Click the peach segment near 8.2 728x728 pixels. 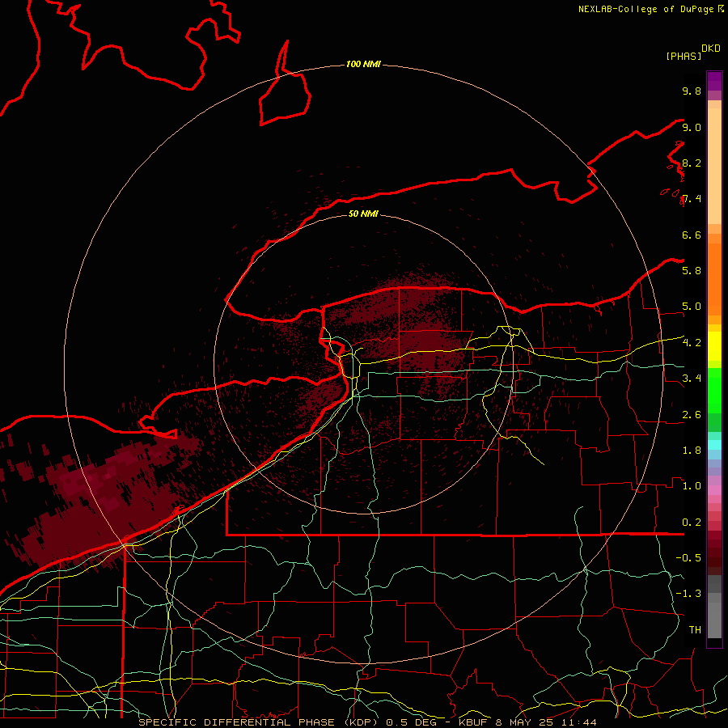click(714, 166)
